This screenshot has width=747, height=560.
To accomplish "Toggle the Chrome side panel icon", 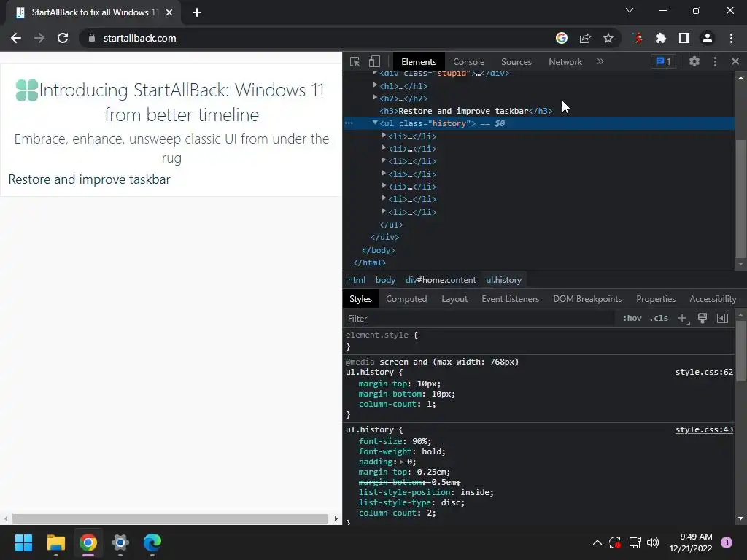I will click(x=684, y=38).
